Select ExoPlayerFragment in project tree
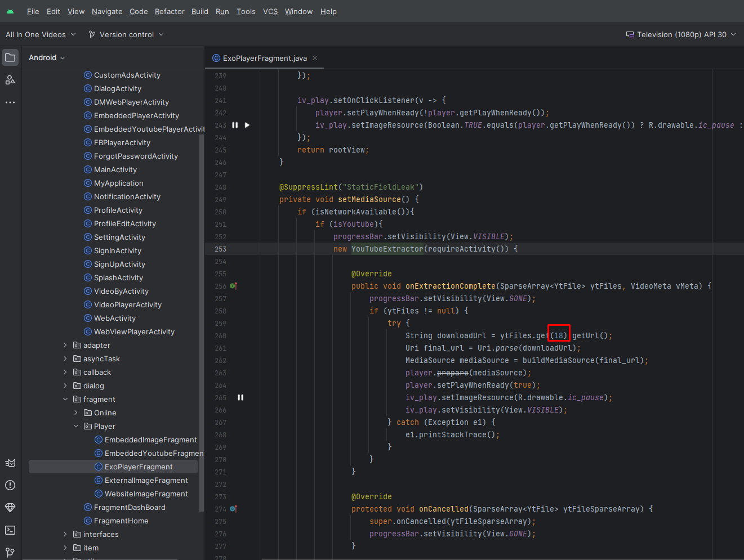744x560 pixels. tap(113, 467)
